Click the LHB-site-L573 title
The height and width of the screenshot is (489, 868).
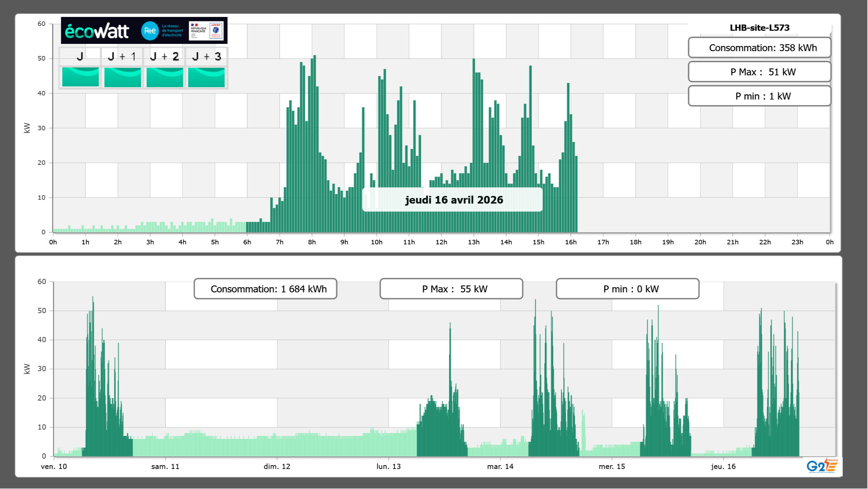759,28
